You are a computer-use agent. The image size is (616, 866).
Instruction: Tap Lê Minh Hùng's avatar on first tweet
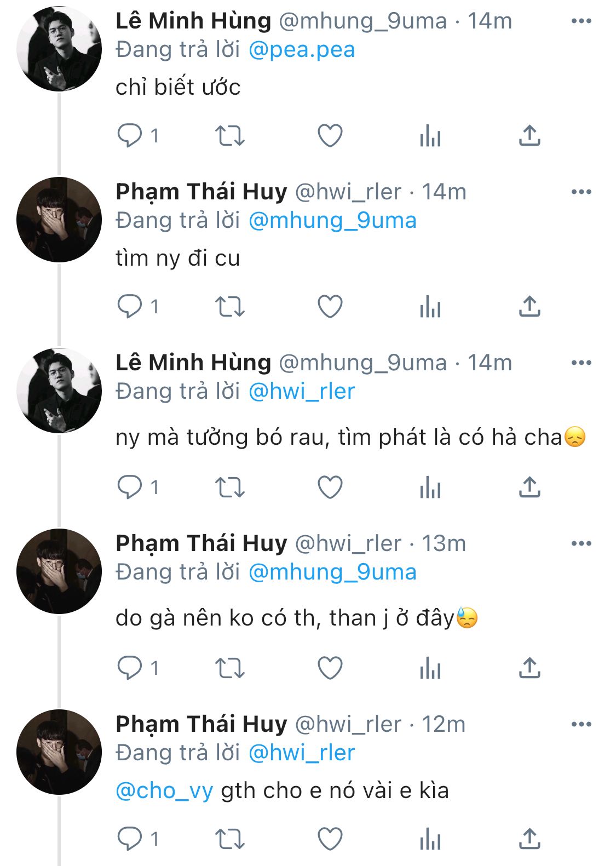coord(59,49)
